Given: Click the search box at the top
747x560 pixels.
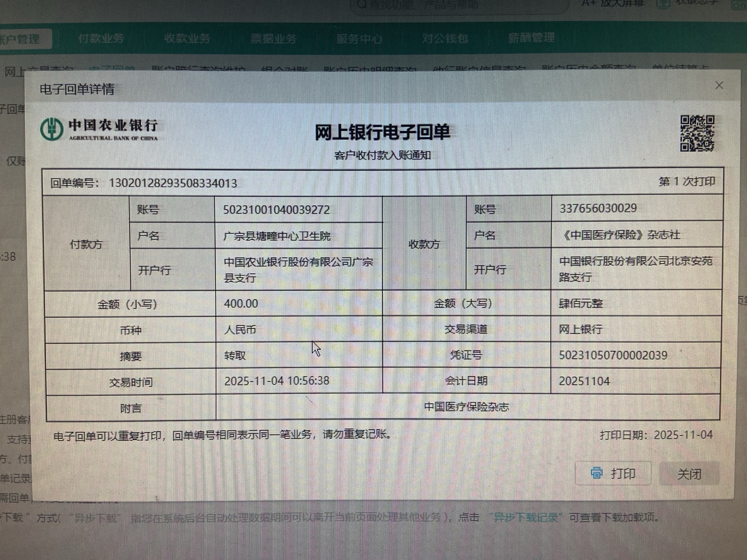Looking at the screenshot, I should [460, 5].
